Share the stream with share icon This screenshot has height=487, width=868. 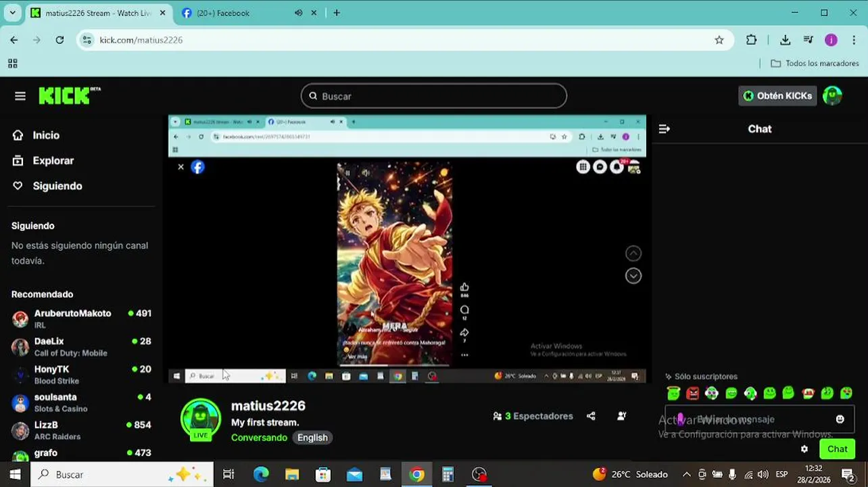pyautogui.click(x=592, y=416)
